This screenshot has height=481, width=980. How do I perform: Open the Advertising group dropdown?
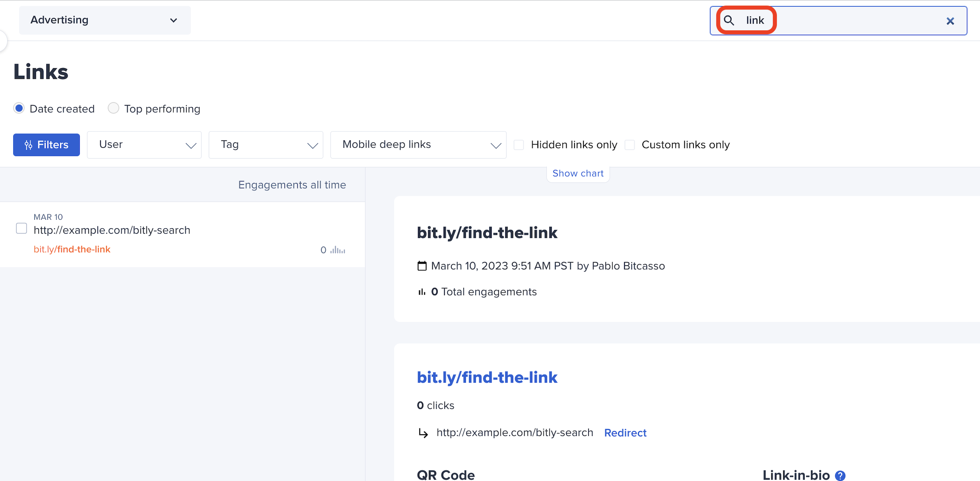pos(105,20)
